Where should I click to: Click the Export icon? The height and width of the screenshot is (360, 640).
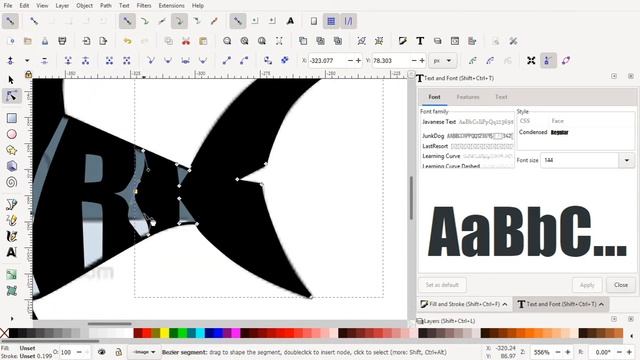point(103,41)
